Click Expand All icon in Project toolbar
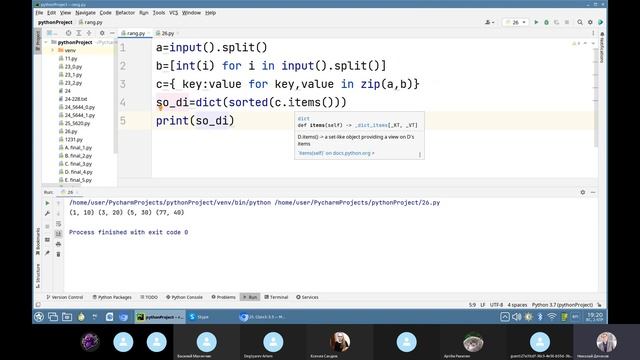 pyautogui.click(x=79, y=33)
